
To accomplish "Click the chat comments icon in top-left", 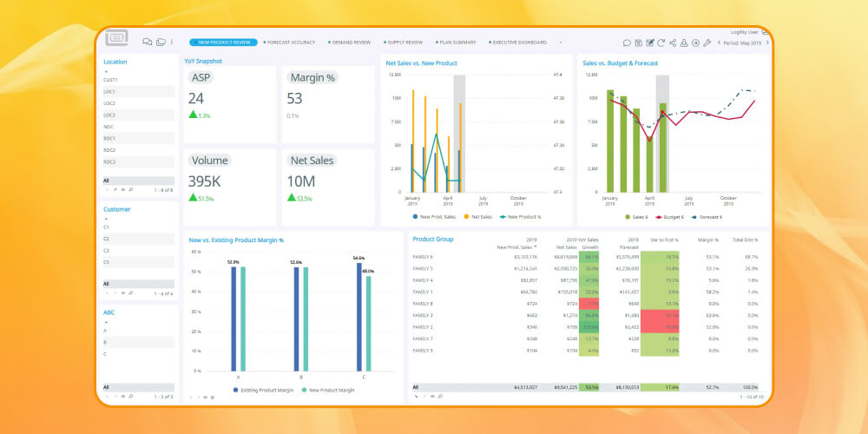I will (147, 42).
